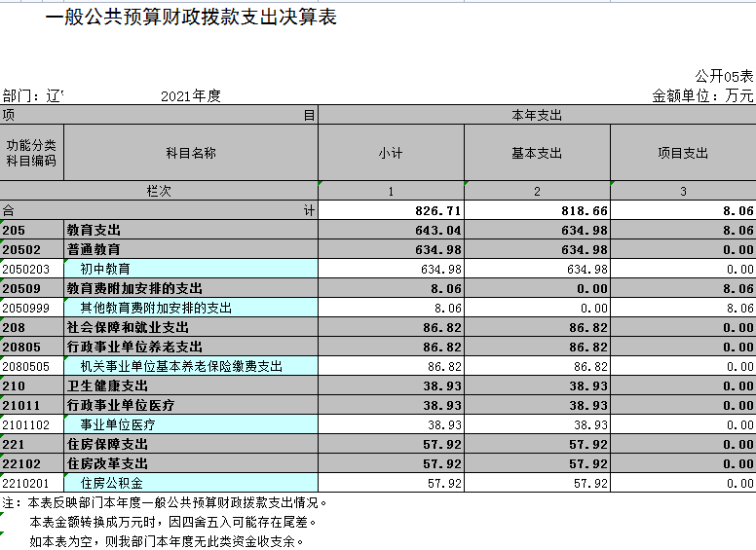Select the 本年支出 header cell

coord(537,115)
